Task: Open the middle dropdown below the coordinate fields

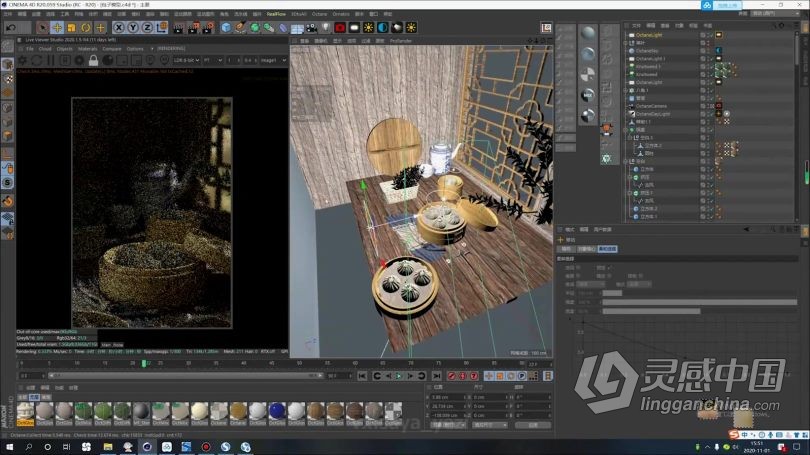Action: pyautogui.click(x=490, y=425)
